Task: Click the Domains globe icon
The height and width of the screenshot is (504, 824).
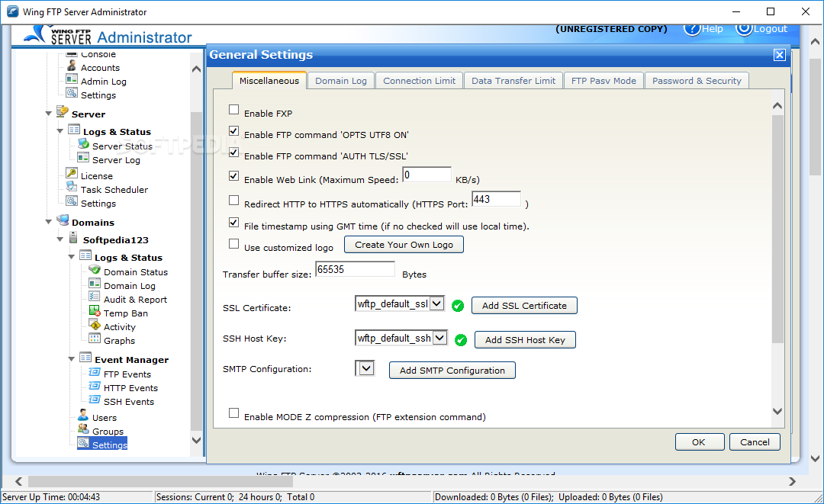Action: (x=63, y=220)
